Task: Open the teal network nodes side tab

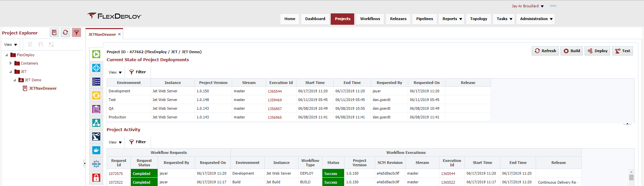Action: 96,123
